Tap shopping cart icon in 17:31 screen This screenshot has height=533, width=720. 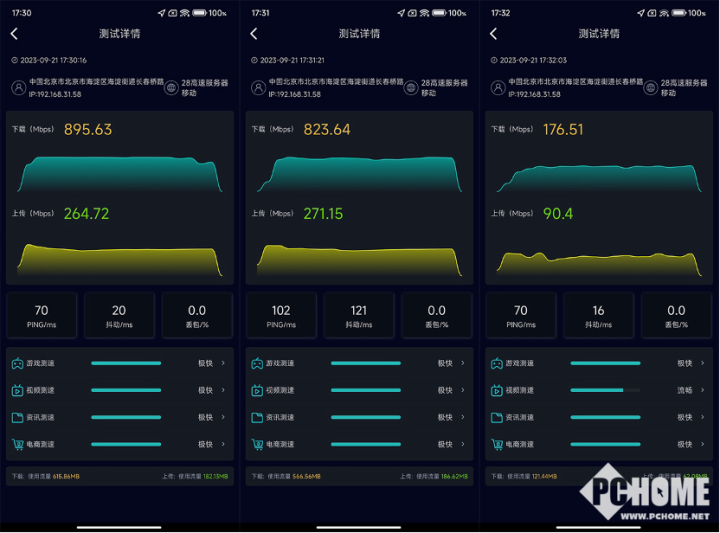click(x=257, y=444)
